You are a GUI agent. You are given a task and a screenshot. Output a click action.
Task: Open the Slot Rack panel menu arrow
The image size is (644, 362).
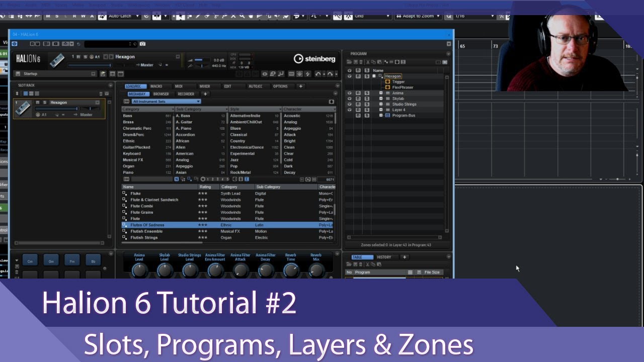coord(111,85)
